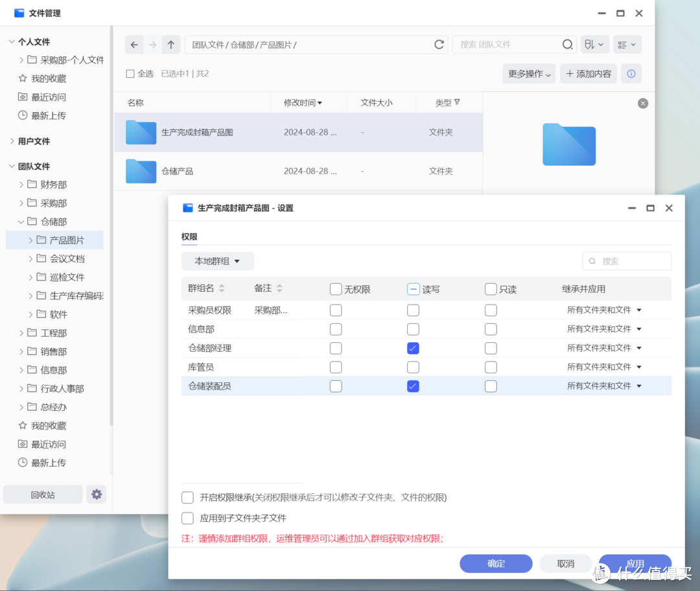Select the 权限 tab in settings dialog
This screenshot has height=591, width=700.
pos(189,237)
